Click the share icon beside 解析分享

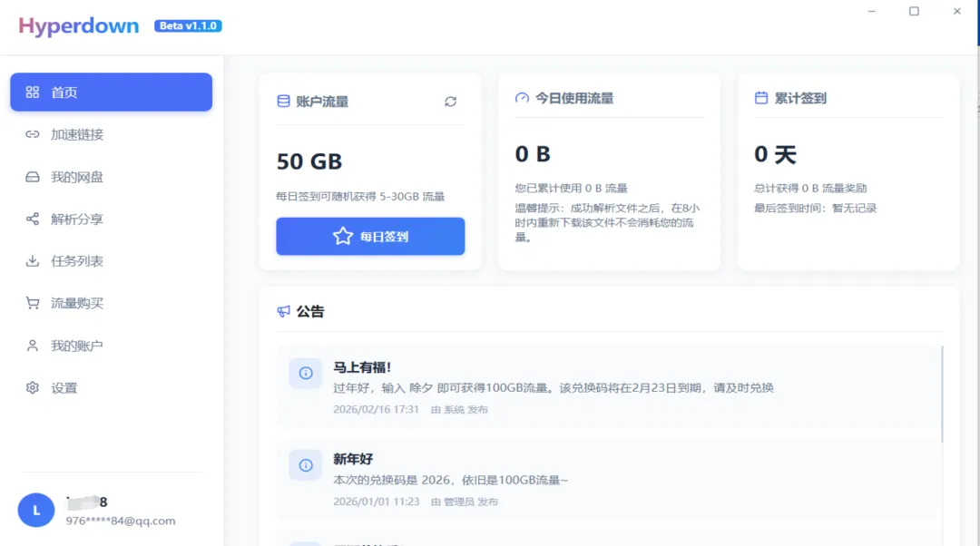[x=33, y=219]
